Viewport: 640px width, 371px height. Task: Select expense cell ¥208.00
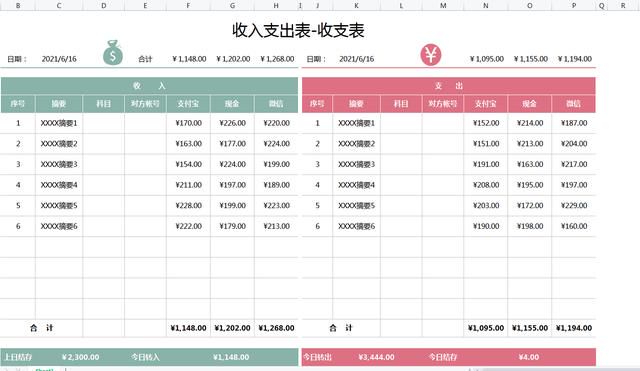(486, 185)
